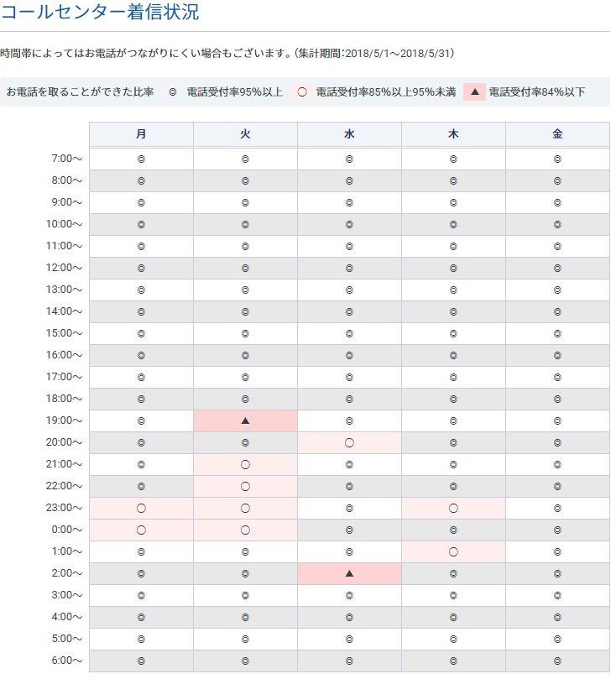The image size is (616, 679).
Task: Click the double-circle icon for 金 at 6:00
Action: [557, 661]
